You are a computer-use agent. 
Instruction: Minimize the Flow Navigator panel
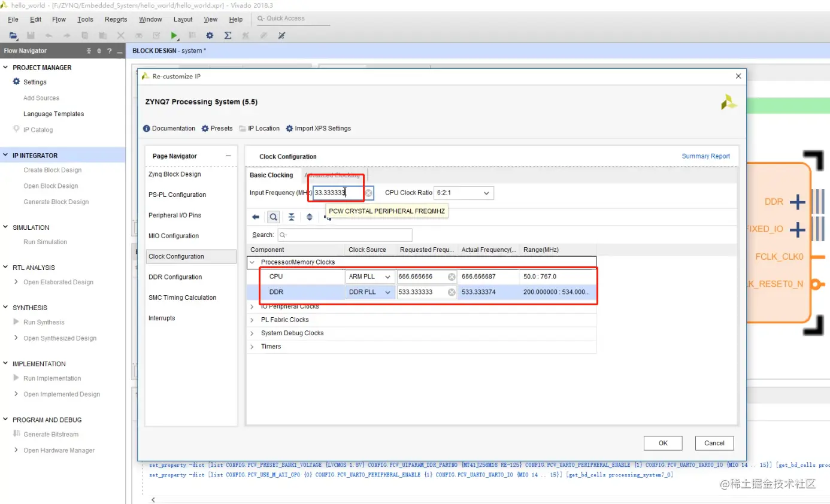coord(120,51)
